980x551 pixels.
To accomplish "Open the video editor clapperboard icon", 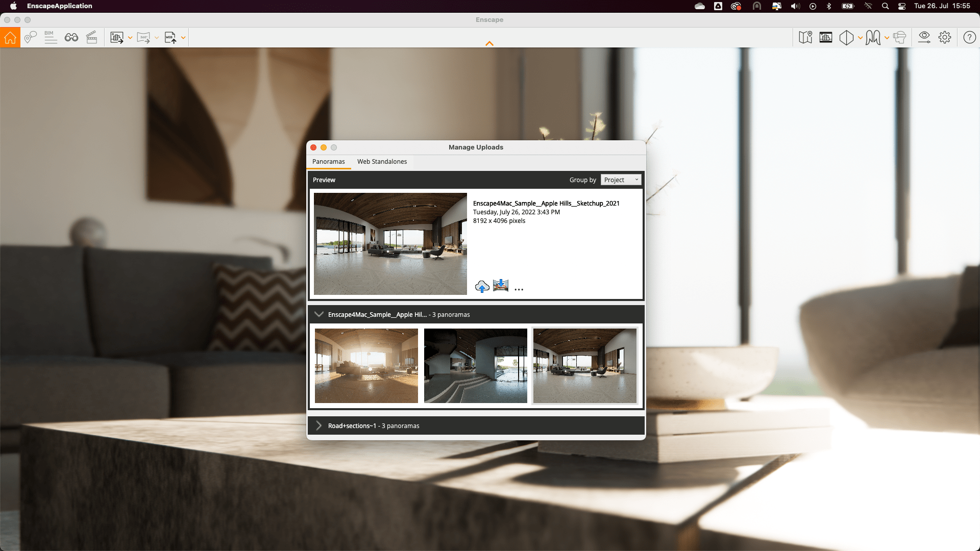I will [x=92, y=38].
